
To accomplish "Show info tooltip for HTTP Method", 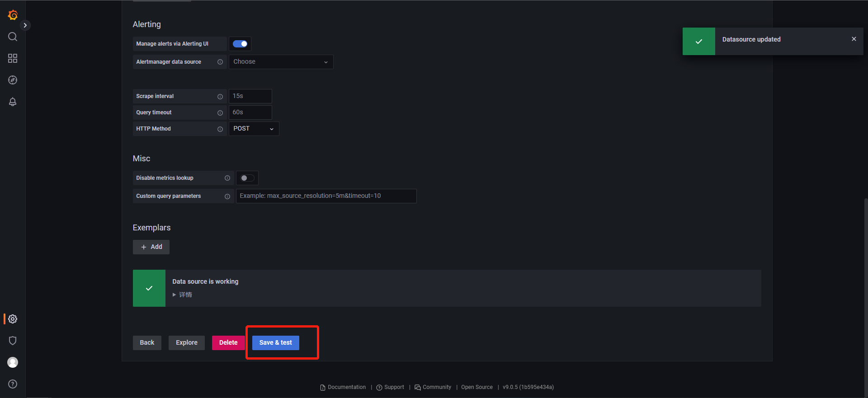I will click(x=220, y=129).
